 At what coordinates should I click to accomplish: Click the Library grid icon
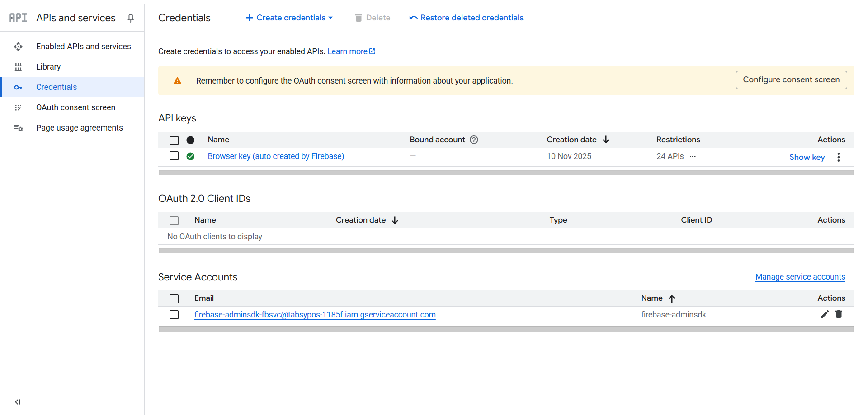[x=18, y=67]
